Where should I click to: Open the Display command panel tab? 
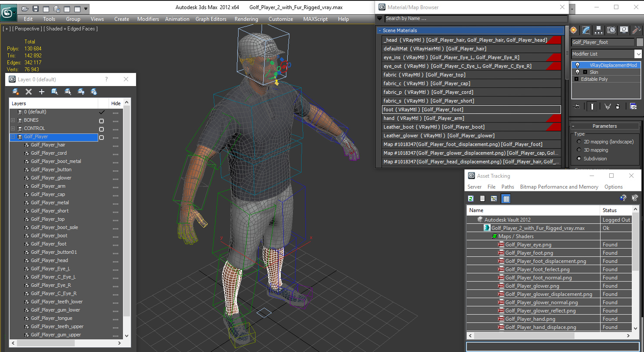624,30
